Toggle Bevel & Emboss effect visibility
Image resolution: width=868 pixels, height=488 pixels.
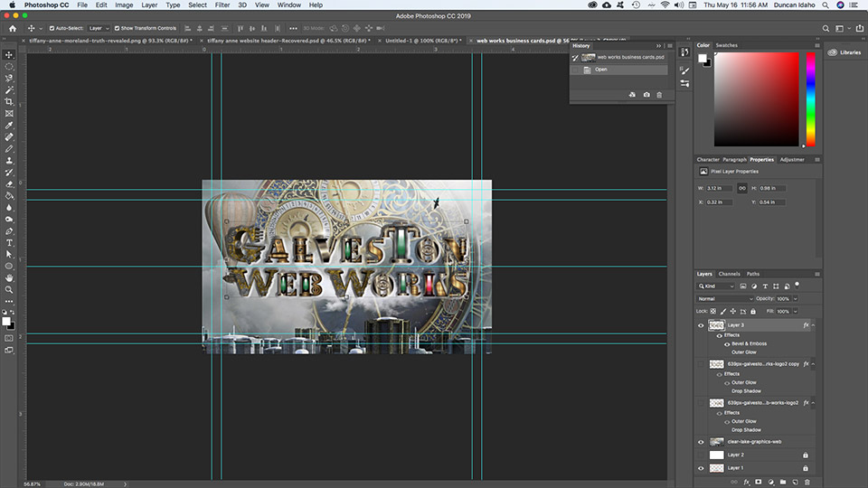(727, 343)
